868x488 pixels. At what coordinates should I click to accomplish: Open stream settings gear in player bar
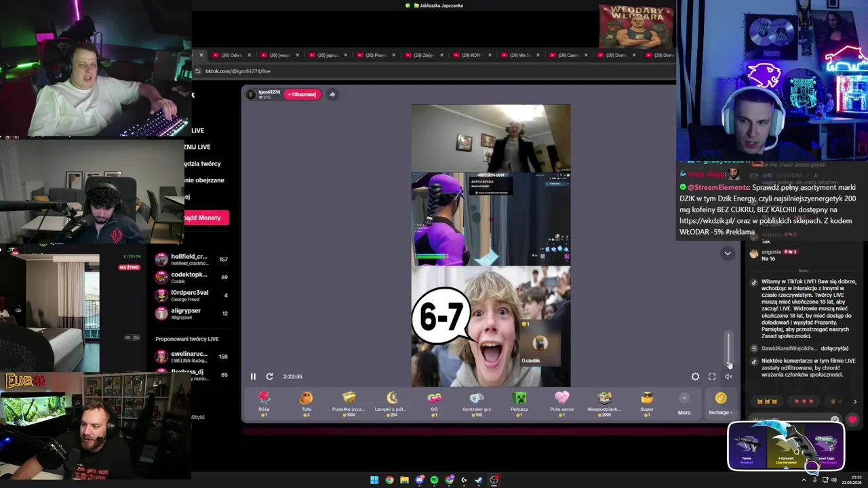(x=695, y=376)
